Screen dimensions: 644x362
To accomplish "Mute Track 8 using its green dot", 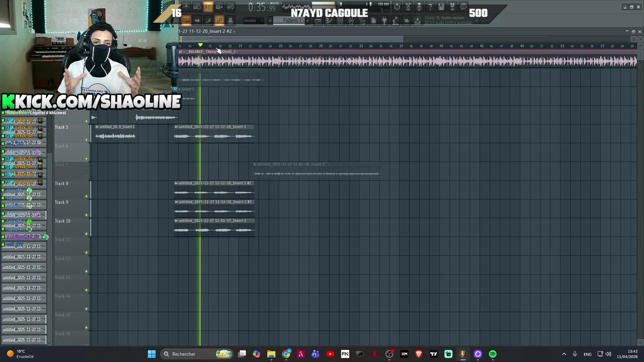I will [x=87, y=196].
